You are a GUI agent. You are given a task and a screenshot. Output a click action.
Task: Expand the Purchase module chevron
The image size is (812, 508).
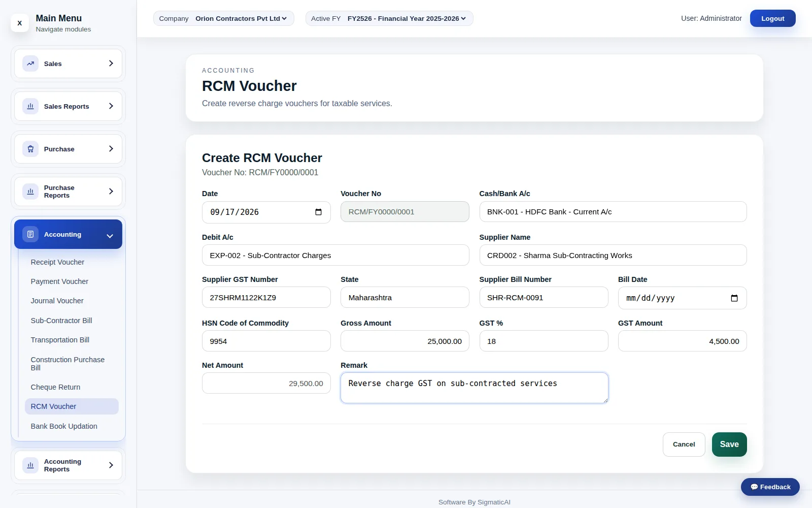tap(111, 149)
